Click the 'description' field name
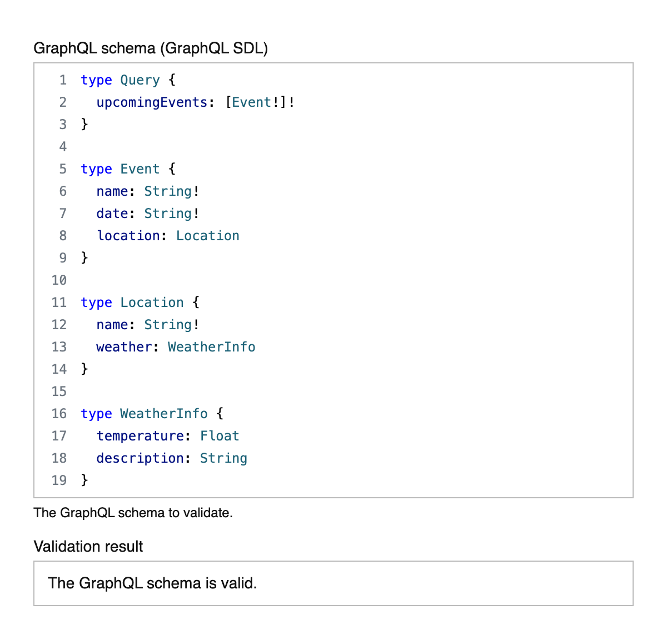Image resolution: width=667 pixels, height=644 pixels. click(140, 458)
